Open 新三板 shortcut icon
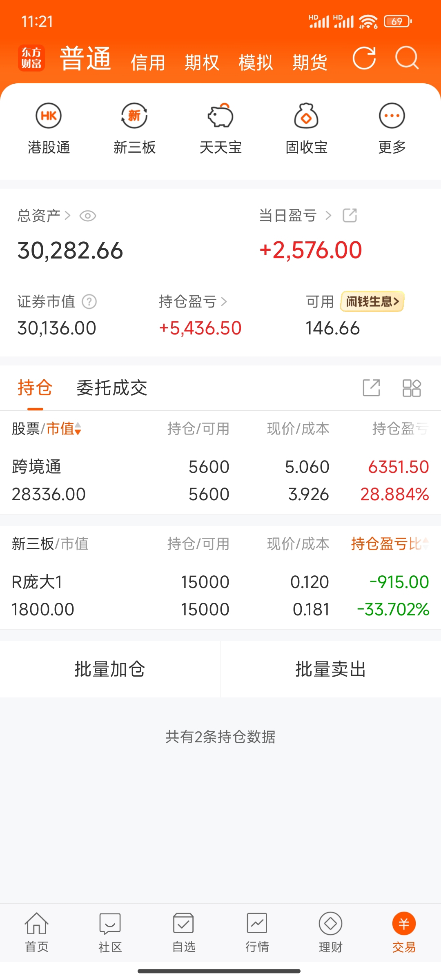 (134, 116)
